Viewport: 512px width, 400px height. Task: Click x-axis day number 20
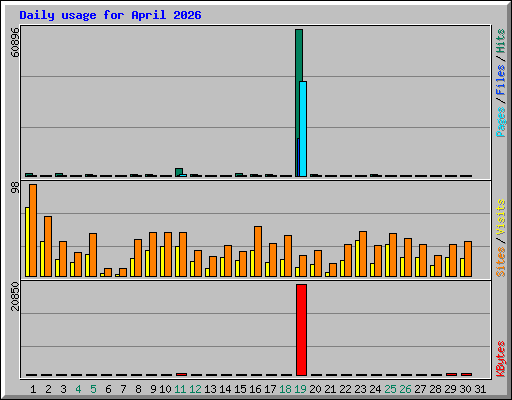click(315, 389)
